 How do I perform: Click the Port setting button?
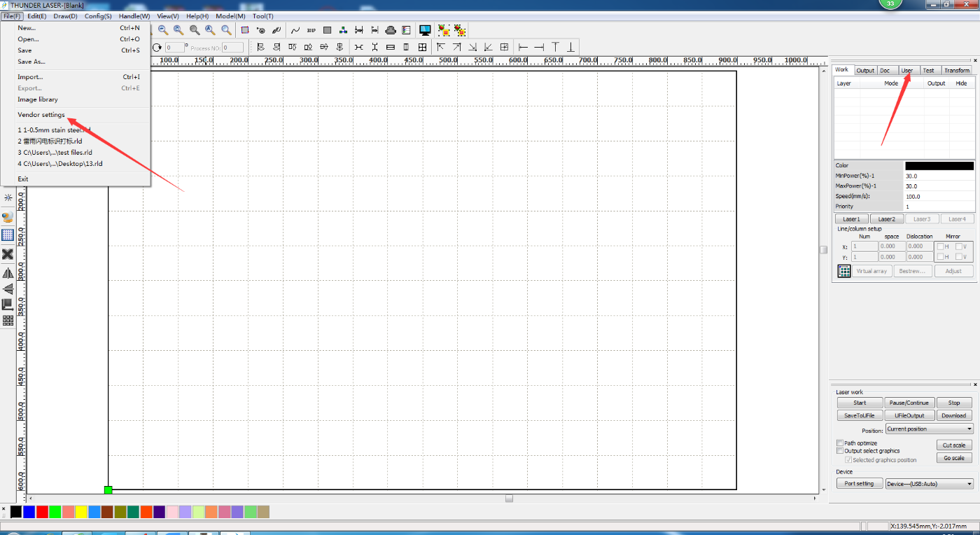point(859,483)
